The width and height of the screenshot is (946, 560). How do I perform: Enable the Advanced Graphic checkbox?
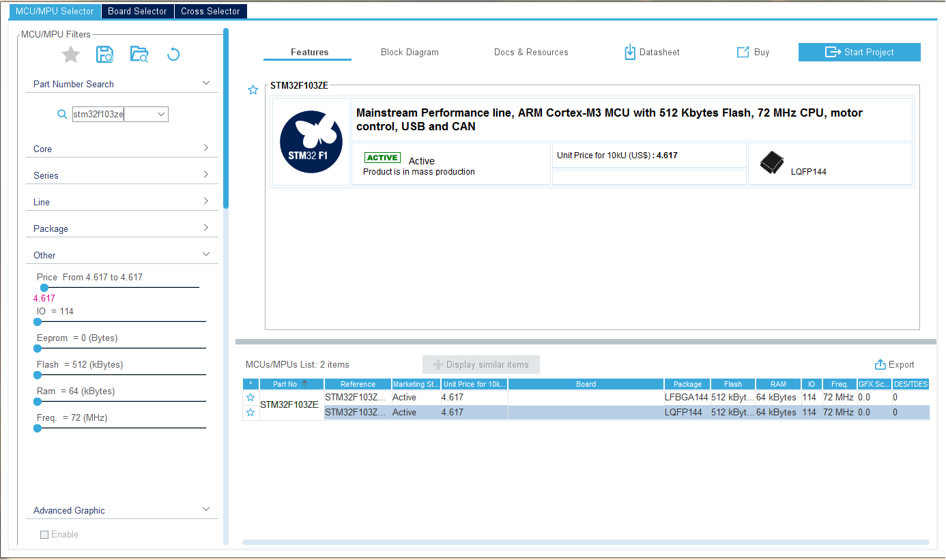click(44, 535)
